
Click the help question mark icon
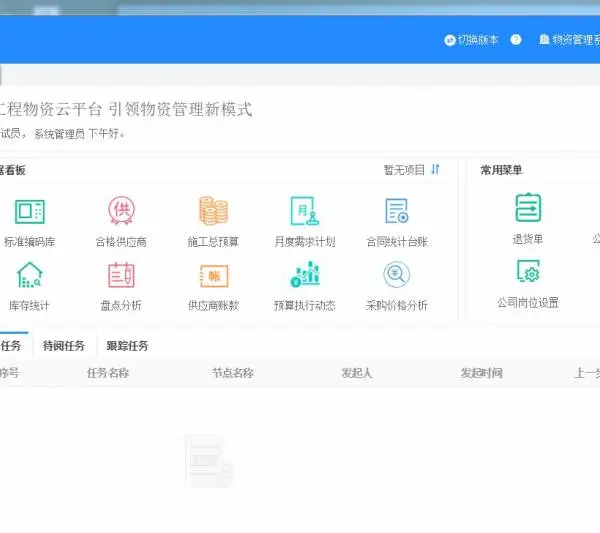pos(516,39)
